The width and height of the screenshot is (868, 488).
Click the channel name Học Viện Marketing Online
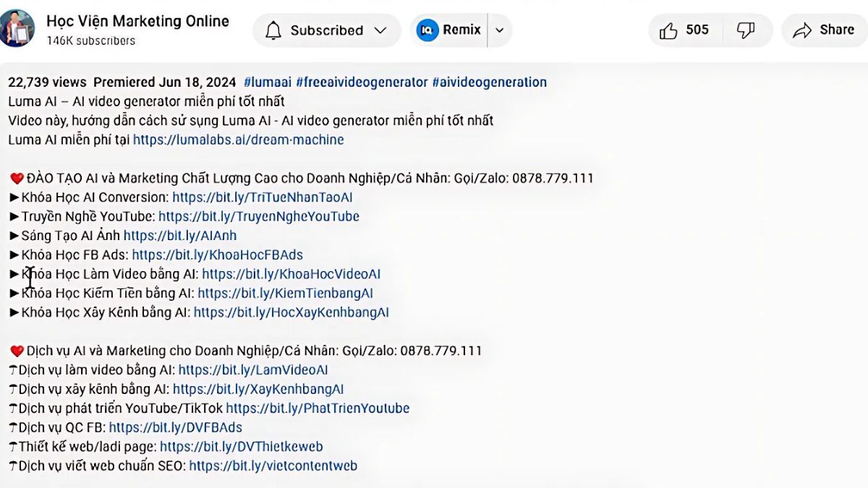pyautogui.click(x=138, y=21)
